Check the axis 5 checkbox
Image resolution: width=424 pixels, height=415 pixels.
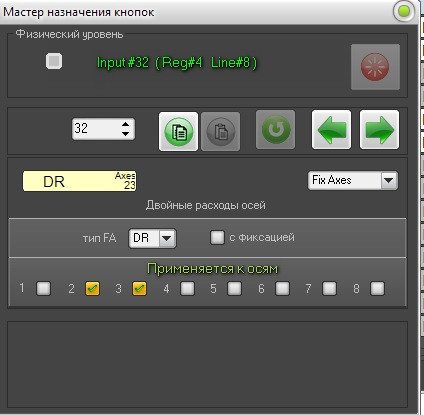tap(234, 288)
